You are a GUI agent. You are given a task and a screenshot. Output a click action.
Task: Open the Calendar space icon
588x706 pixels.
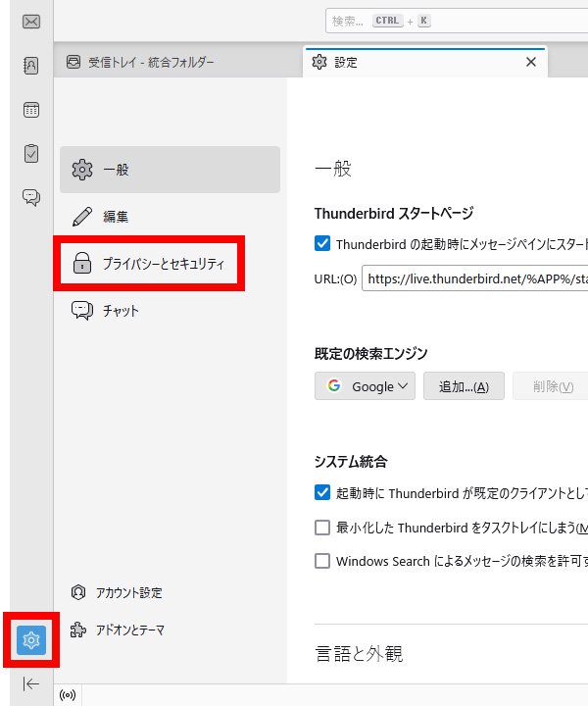point(31,110)
